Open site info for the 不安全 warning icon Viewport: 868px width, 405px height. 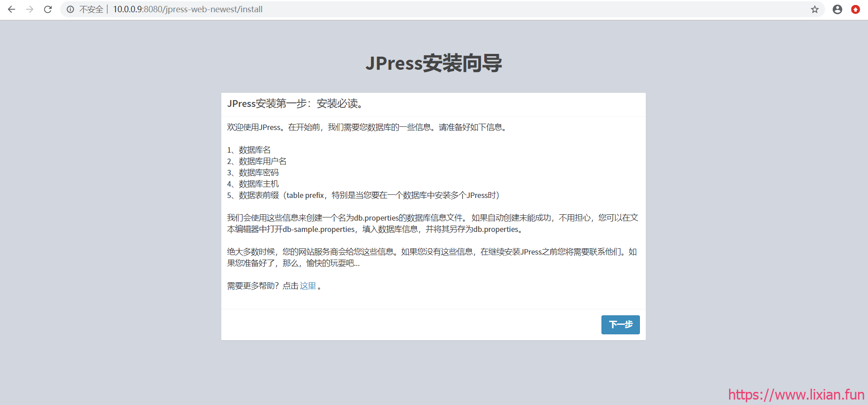pyautogui.click(x=70, y=10)
